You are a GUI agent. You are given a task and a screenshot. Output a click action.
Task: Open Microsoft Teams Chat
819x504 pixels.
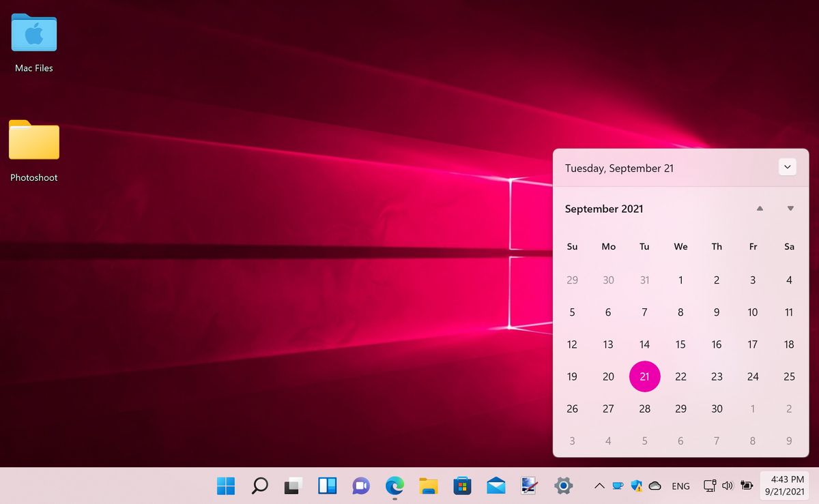pyautogui.click(x=360, y=486)
